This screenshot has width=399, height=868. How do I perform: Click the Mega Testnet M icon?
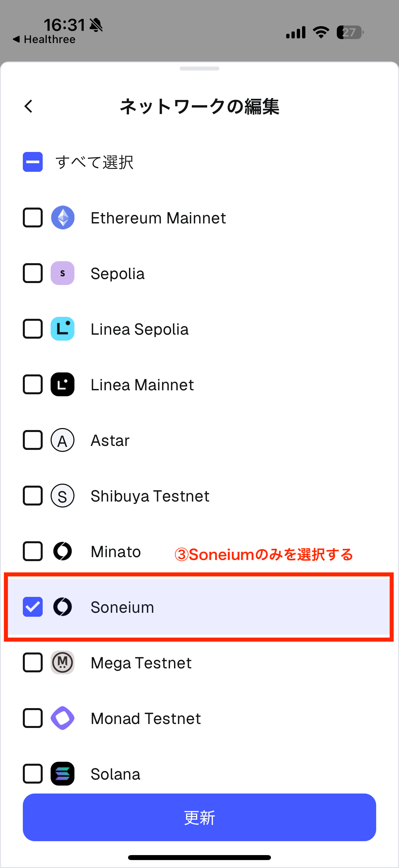[x=63, y=662]
